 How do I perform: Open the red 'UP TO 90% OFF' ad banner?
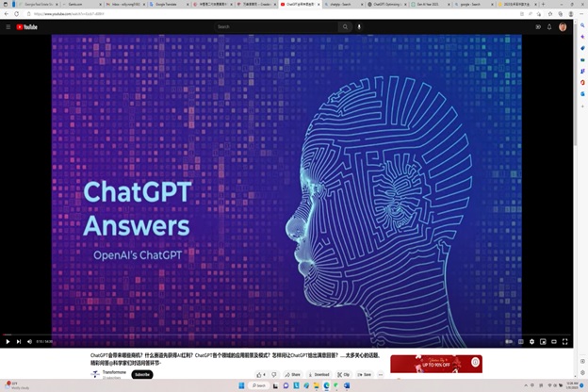(436, 364)
